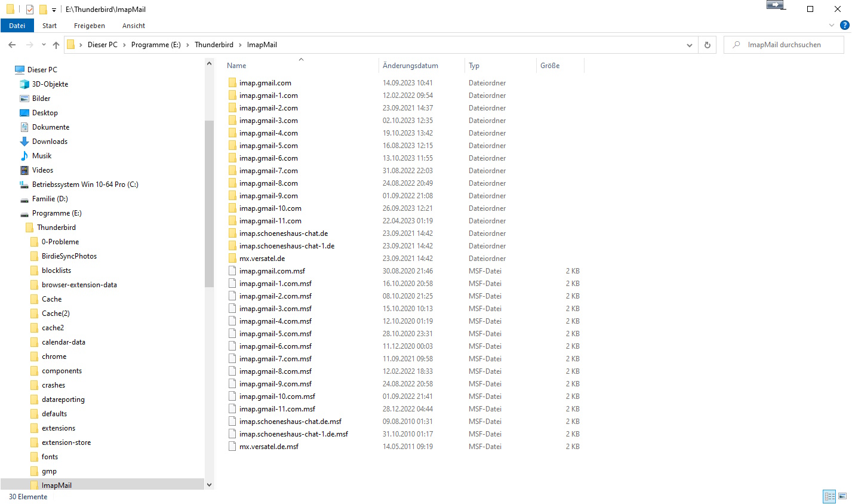Switch to the Start ribbon tab
Image resolution: width=852 pixels, height=504 pixels.
click(50, 26)
